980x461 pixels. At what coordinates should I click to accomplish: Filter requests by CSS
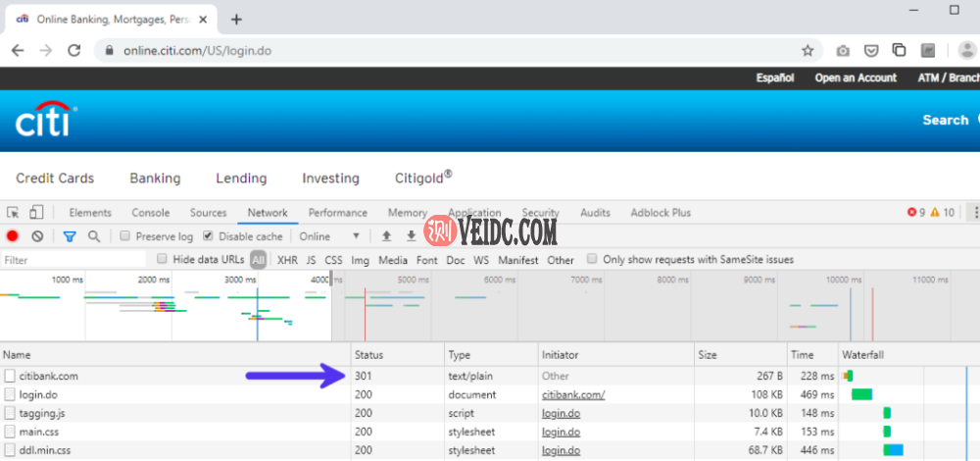[333, 260]
